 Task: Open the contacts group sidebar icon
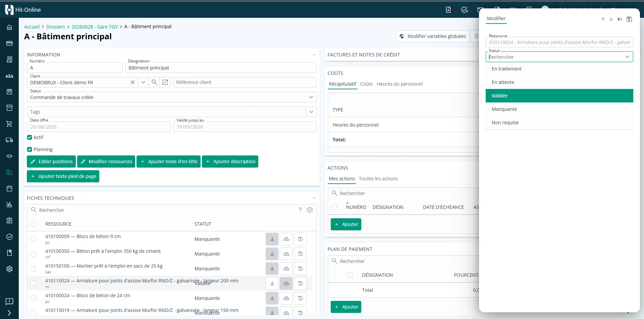[9, 76]
